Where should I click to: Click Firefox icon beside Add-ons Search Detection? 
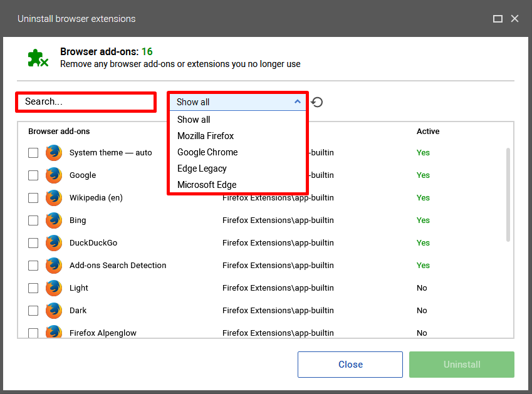(x=54, y=266)
